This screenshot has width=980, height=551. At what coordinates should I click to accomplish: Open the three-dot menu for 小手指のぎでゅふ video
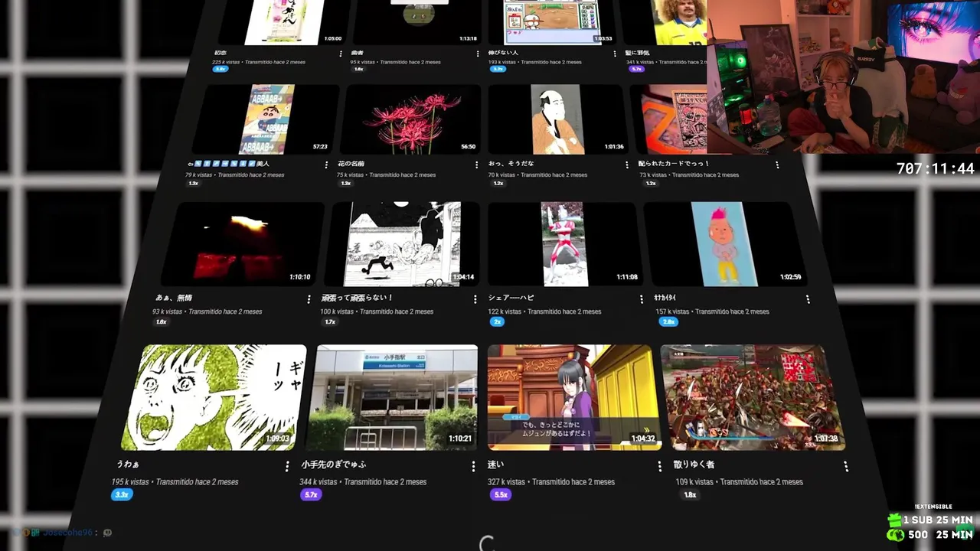point(474,466)
